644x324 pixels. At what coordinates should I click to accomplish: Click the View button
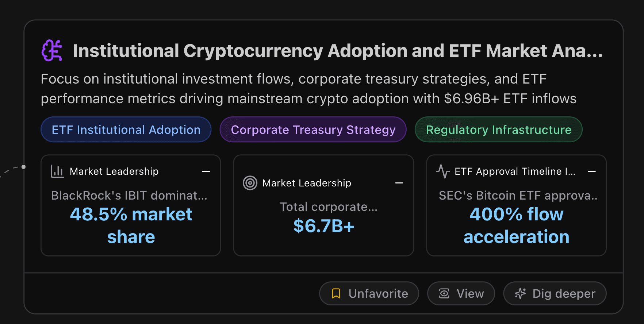(x=461, y=293)
